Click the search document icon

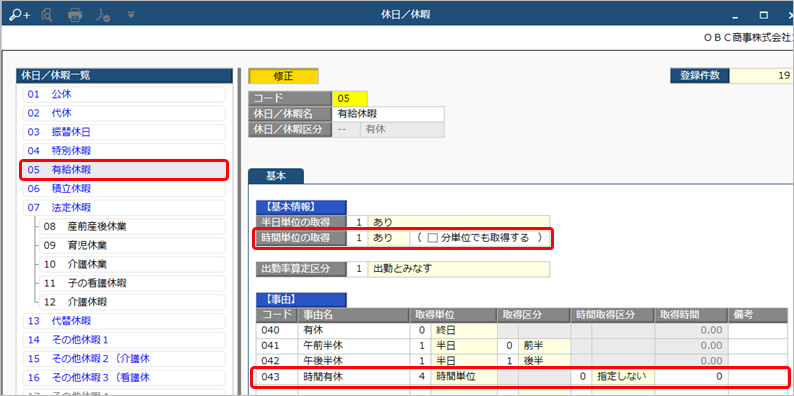48,15
